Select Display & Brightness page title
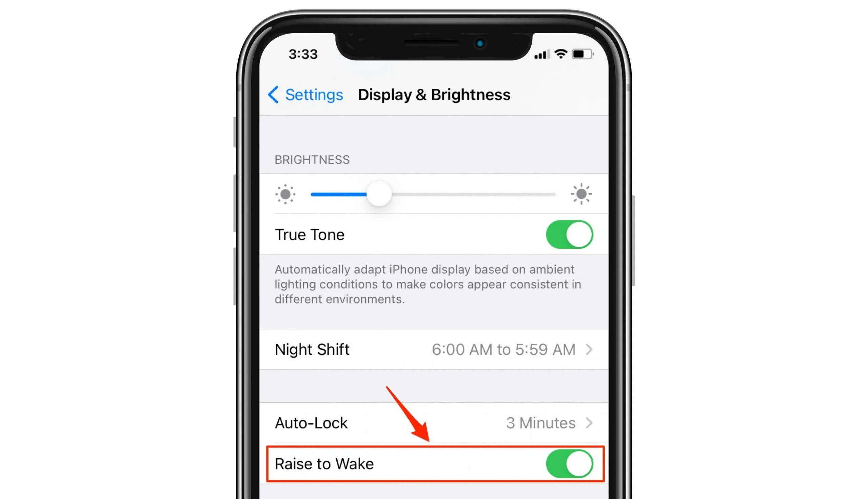 coord(434,95)
